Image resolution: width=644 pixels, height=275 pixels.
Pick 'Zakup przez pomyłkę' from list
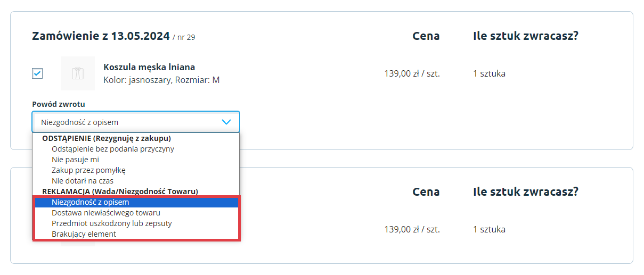(88, 170)
